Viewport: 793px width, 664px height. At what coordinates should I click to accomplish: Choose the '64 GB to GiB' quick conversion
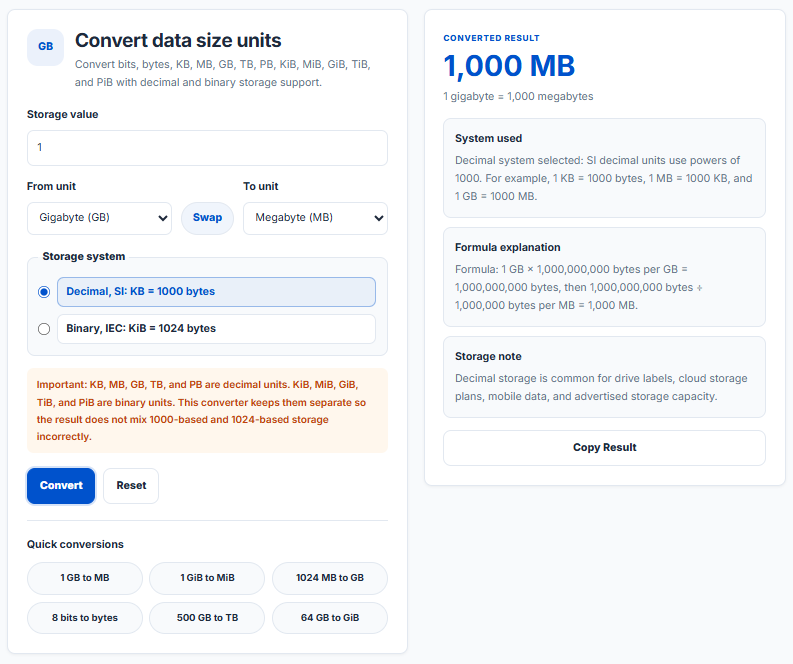coord(330,618)
